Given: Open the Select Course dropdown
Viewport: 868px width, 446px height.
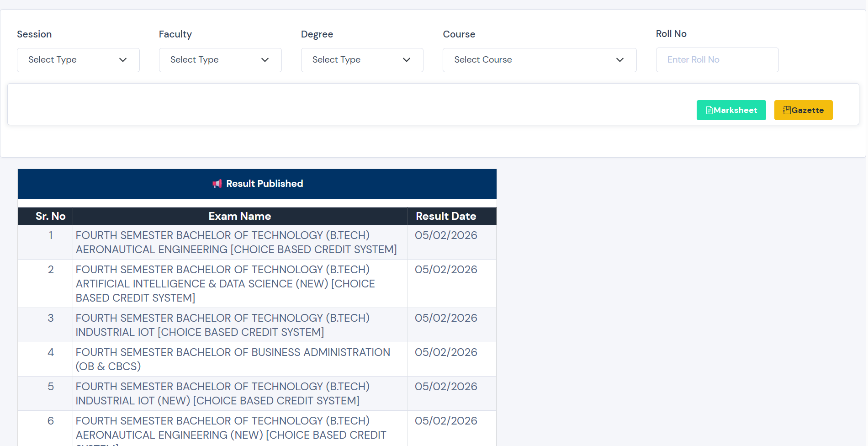Looking at the screenshot, I should (539, 60).
